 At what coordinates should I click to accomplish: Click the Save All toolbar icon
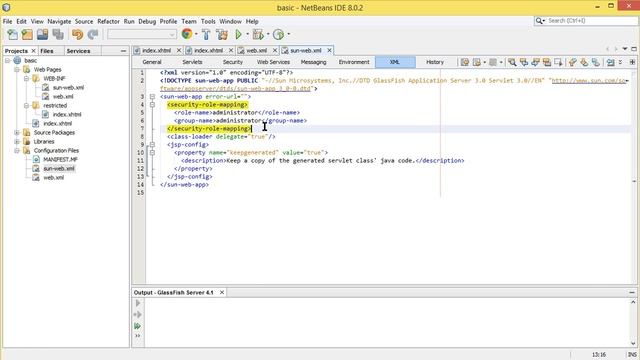click(x=58, y=35)
